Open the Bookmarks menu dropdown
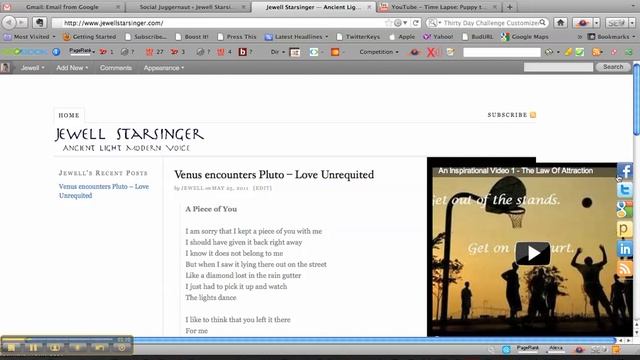640x360 pixels. 611,37
